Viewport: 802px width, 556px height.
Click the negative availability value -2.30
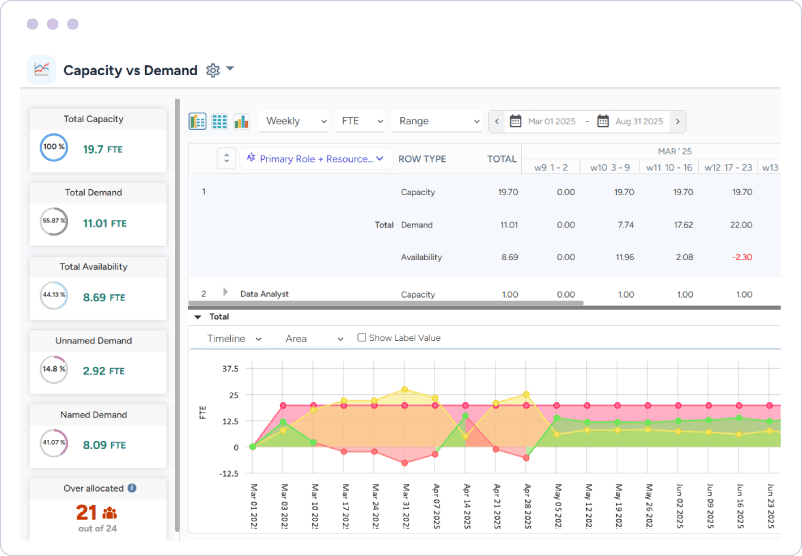(742, 257)
